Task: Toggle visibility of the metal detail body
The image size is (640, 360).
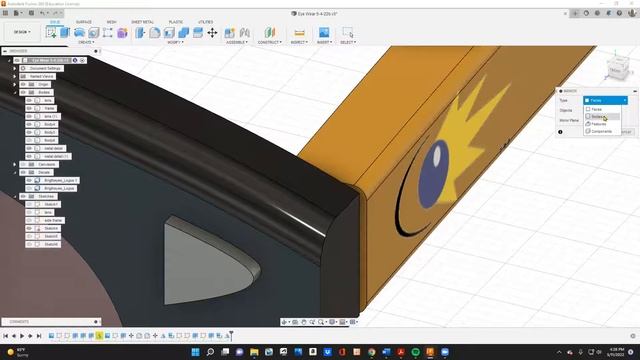Action: (29, 148)
